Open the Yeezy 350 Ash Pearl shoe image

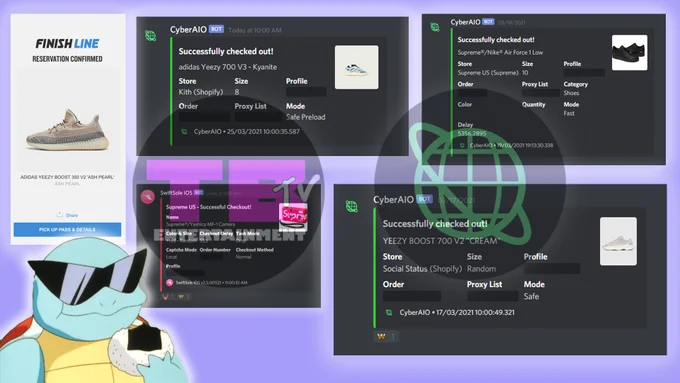[x=67, y=129]
